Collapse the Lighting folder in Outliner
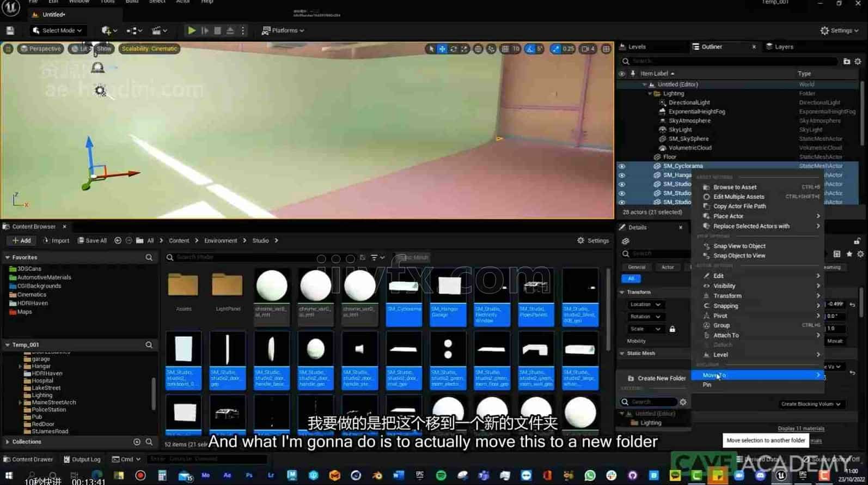 click(650, 94)
